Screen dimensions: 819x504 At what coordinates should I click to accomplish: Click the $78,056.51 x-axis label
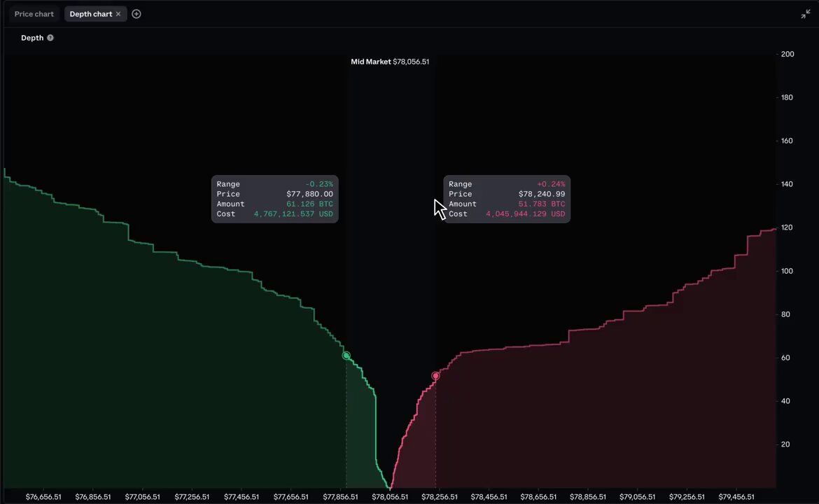coord(390,497)
